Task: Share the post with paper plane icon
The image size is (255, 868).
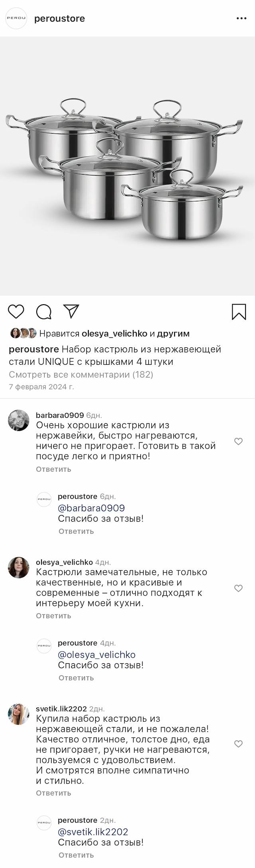Action: point(71,311)
